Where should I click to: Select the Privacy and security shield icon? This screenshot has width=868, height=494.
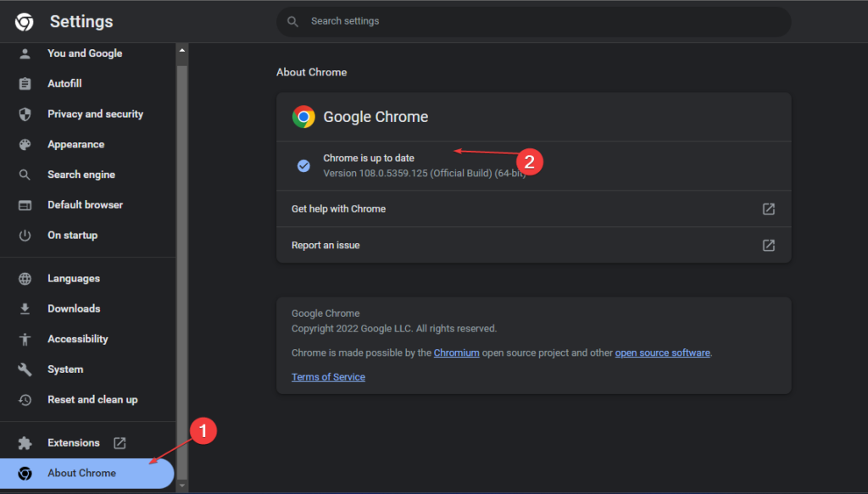coord(25,114)
